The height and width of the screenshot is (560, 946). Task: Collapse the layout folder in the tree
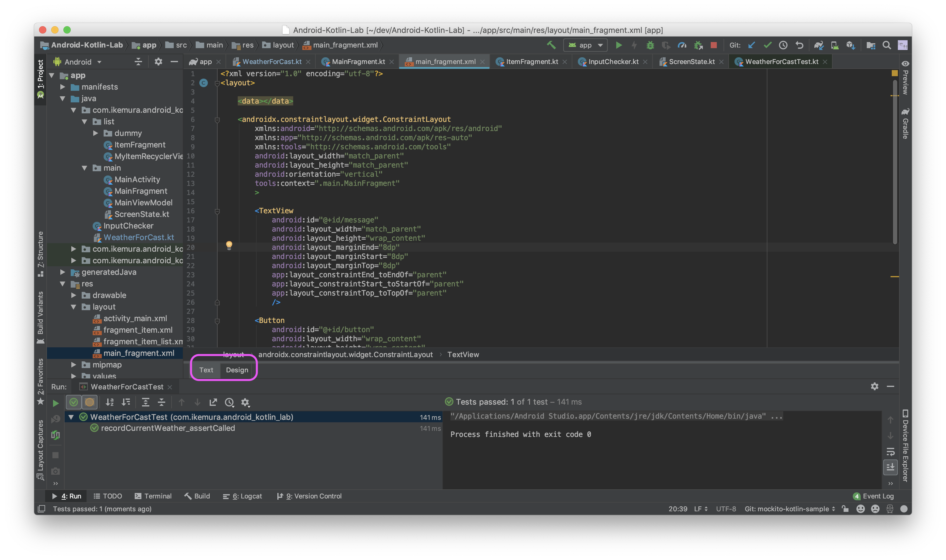pos(73,307)
